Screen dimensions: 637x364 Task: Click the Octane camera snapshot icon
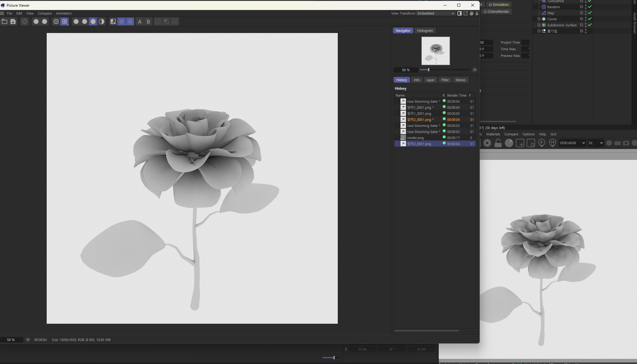coord(626,143)
